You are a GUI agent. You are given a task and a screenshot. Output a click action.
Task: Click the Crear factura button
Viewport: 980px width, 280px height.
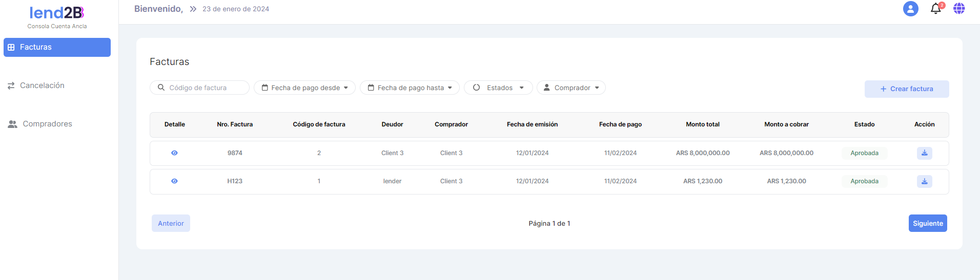click(x=906, y=89)
